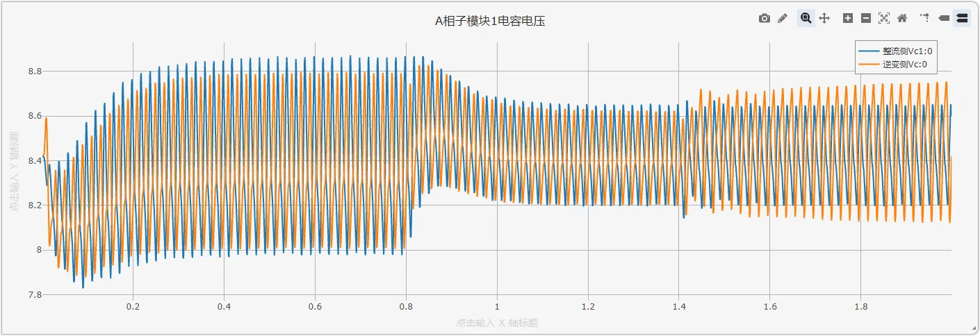Select the Pan arrows tool
This screenshot has width=980, height=336.
pos(824,19)
